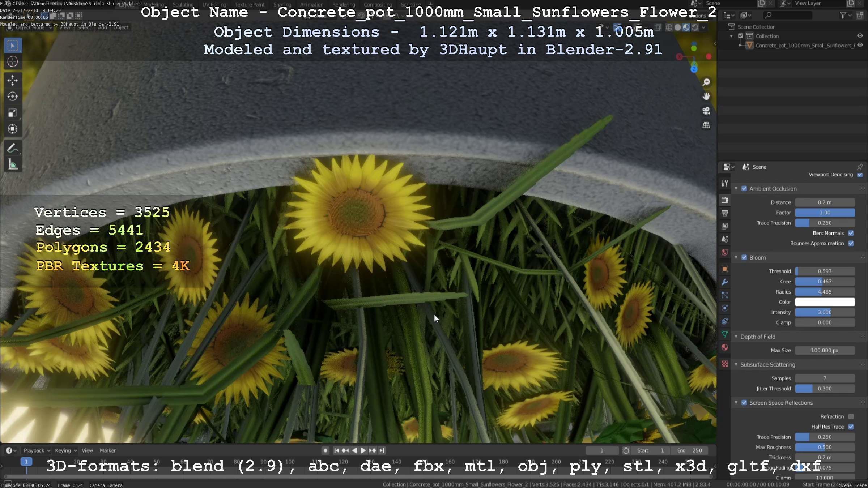The width and height of the screenshot is (868, 488).
Task: Expand the Concrete_pot object in outliner
Action: click(741, 45)
